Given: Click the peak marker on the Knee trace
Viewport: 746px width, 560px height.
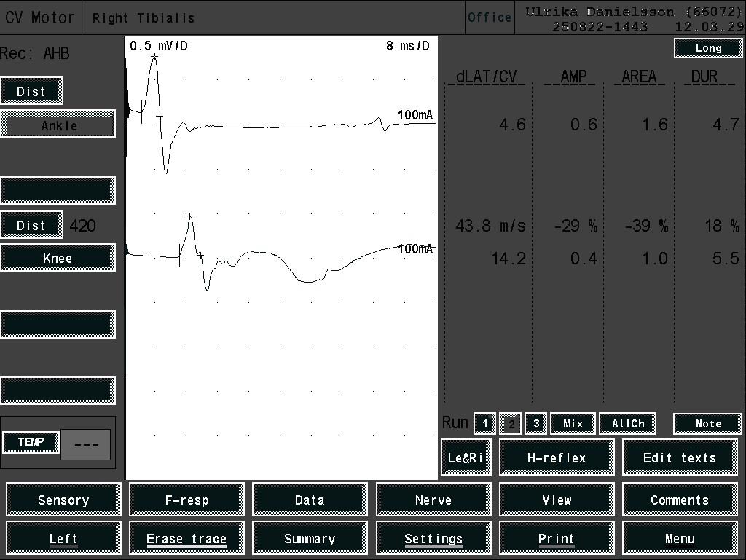Looking at the screenshot, I should coord(189,216).
